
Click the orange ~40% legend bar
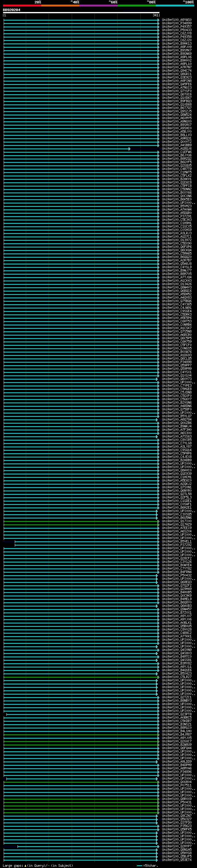pyautogui.click(x=60, y=6)
